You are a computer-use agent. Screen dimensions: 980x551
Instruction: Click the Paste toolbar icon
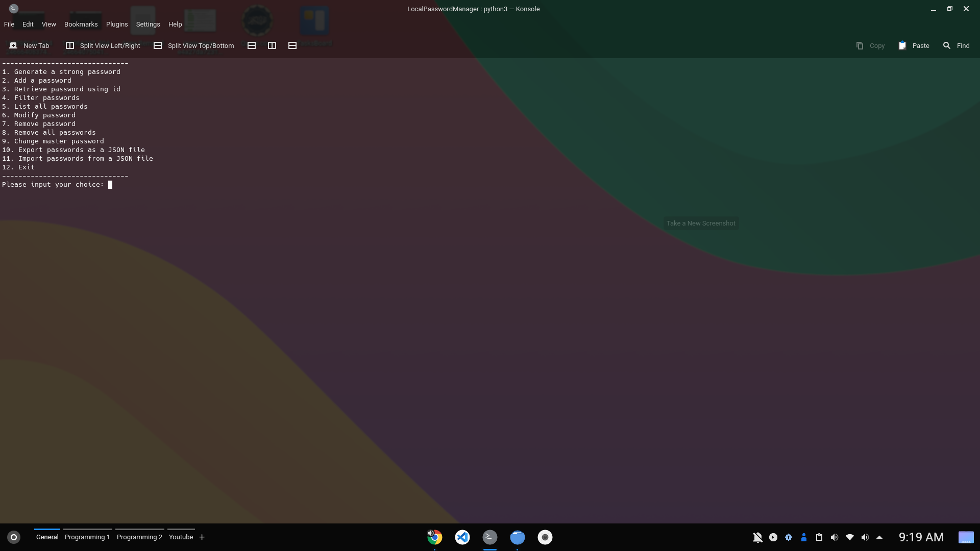pyautogui.click(x=902, y=45)
